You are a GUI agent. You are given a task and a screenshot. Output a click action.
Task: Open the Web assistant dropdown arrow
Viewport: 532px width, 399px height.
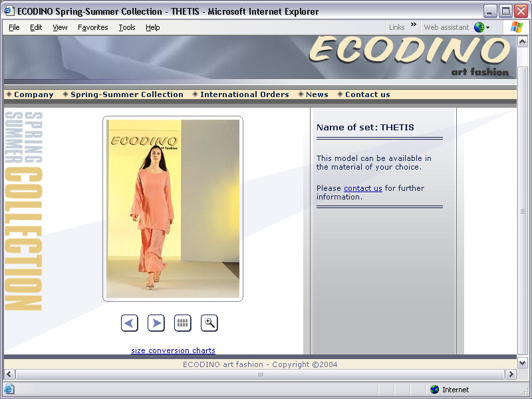(x=487, y=27)
